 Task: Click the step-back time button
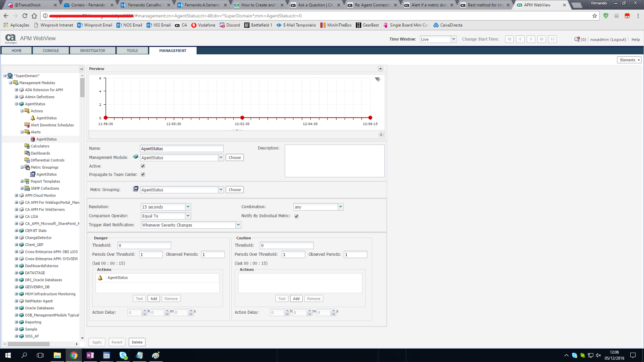coord(520,39)
